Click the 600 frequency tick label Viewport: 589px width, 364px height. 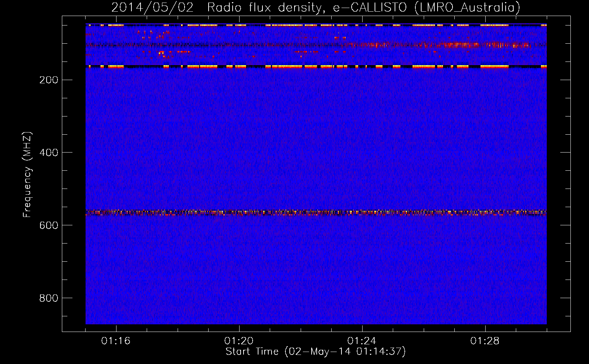point(49,225)
